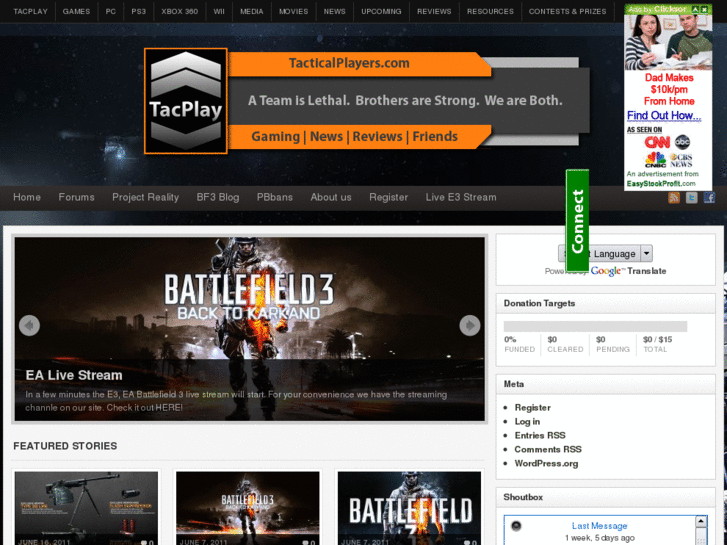Open the Live E3 Stream page
This screenshot has height=545, width=727.
461,198
